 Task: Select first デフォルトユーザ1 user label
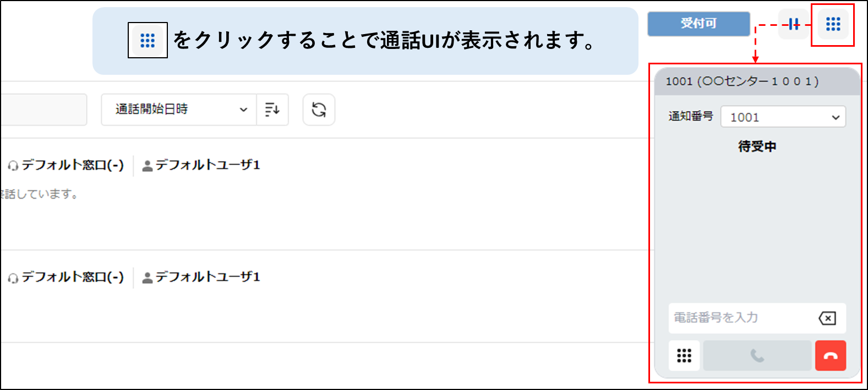click(x=201, y=165)
